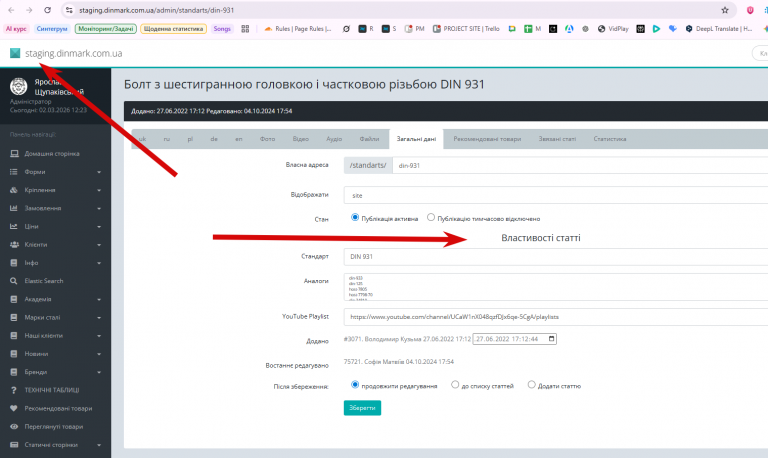
Task: Select до списку статтей radio button
Action: pos(455,385)
